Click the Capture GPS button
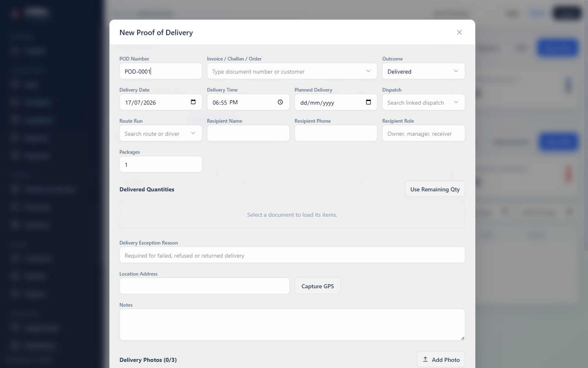The height and width of the screenshot is (368, 588). tap(318, 286)
